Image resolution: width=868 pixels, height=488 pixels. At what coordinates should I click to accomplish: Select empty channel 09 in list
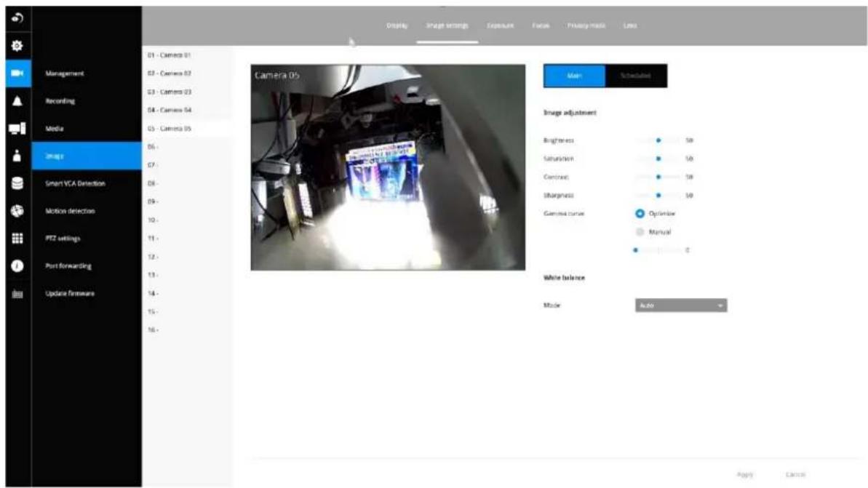[x=187, y=201]
